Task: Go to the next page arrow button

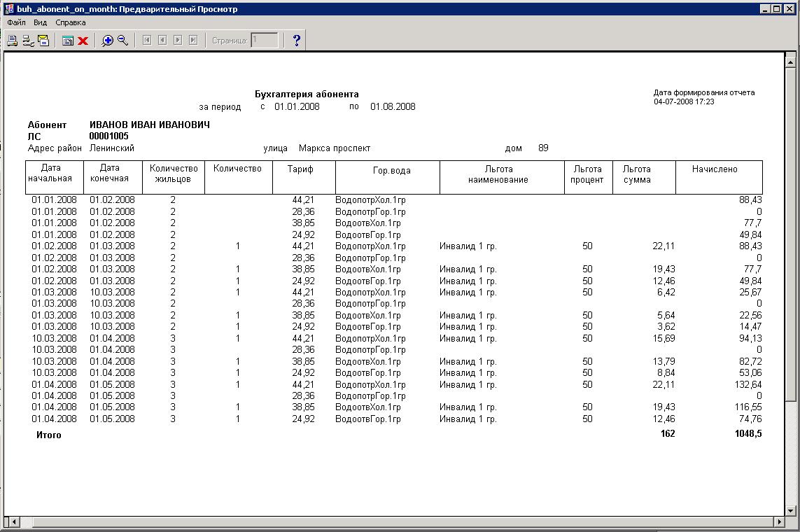Action: click(x=178, y=41)
